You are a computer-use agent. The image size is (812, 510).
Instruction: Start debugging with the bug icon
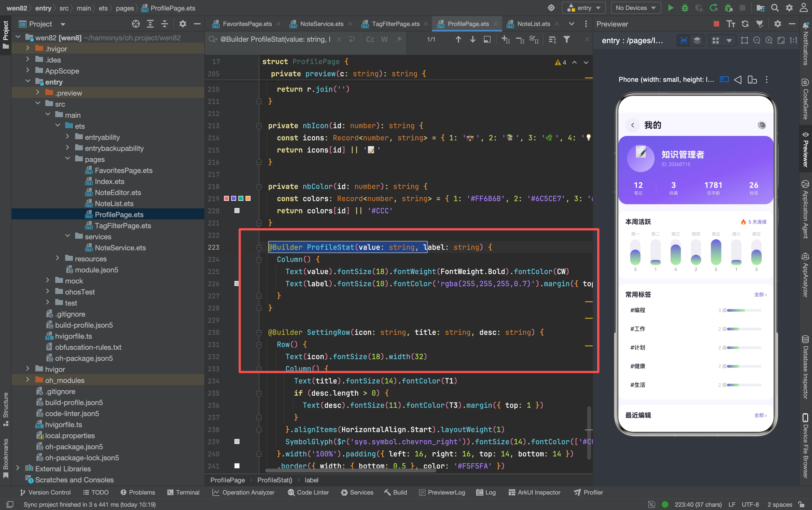pos(685,8)
